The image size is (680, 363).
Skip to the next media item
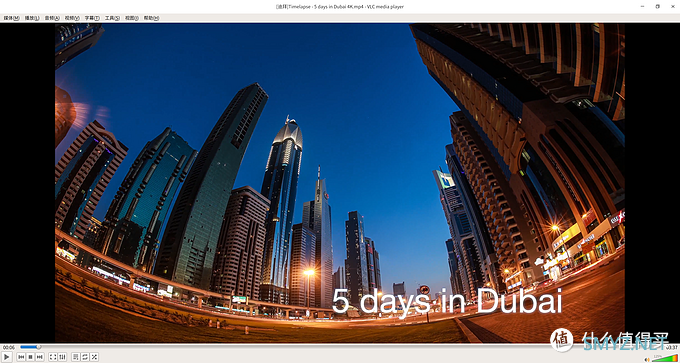39,357
